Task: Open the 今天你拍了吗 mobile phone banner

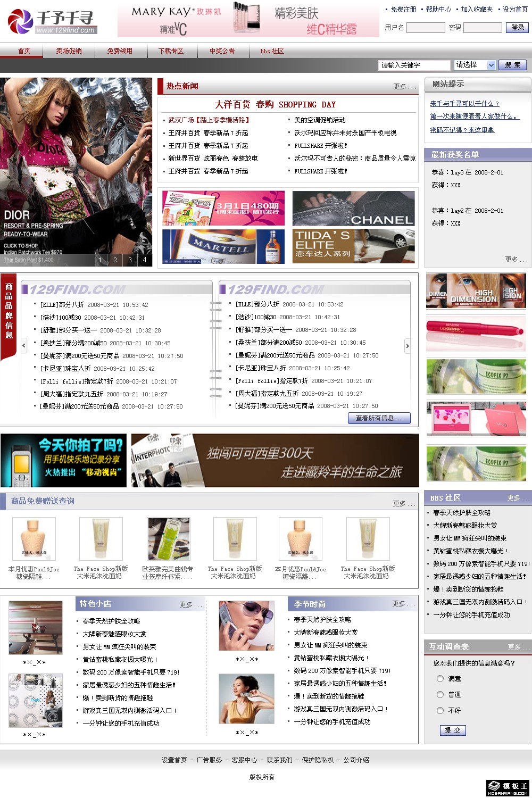Action: tap(64, 460)
